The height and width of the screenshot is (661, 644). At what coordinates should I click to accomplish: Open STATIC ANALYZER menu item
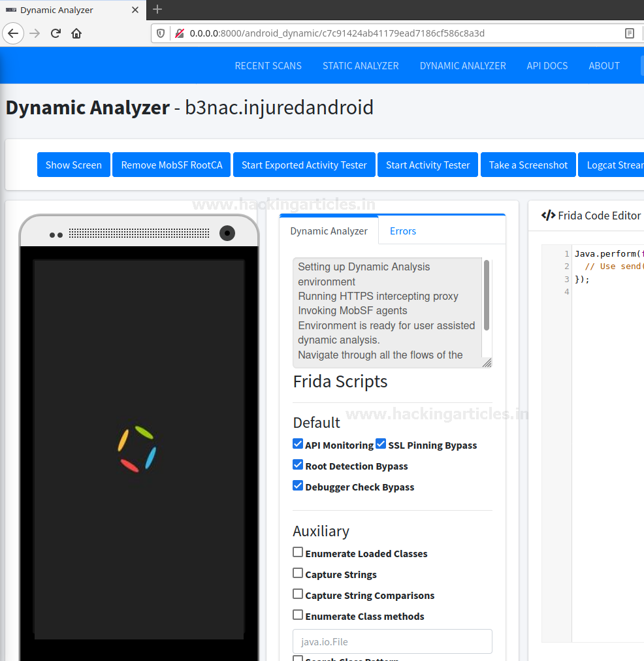coord(361,66)
